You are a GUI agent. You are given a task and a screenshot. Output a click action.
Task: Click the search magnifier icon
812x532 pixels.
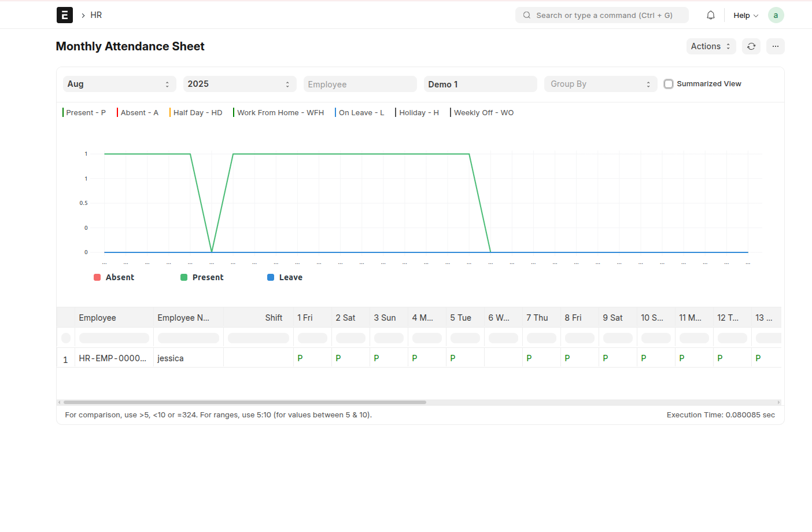(x=526, y=15)
